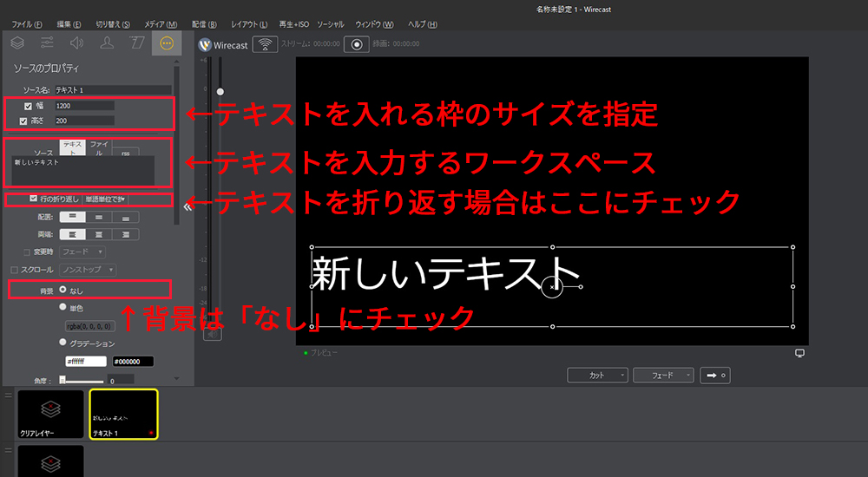
Task: Toggle the 幅 width checkbox
Action: click(28, 106)
